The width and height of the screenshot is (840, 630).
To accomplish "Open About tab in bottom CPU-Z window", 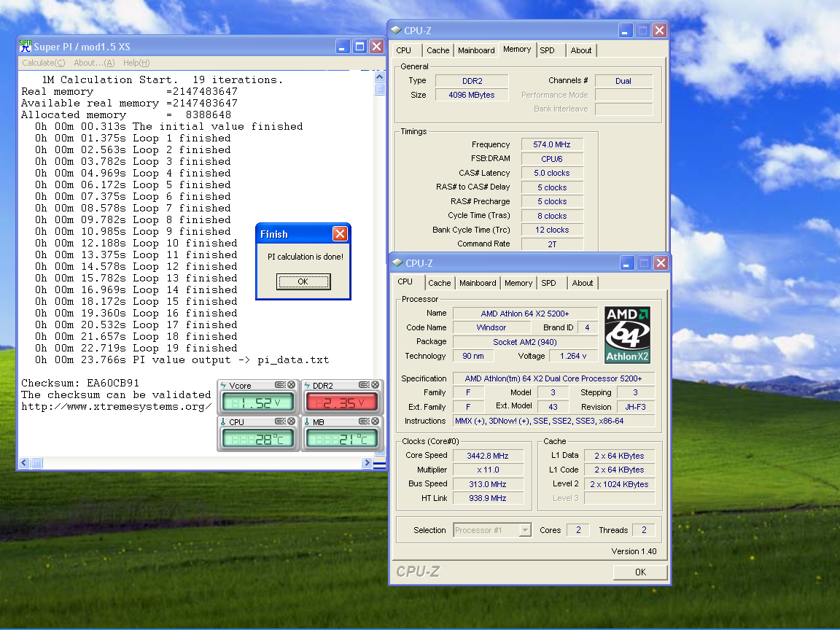I will (583, 283).
